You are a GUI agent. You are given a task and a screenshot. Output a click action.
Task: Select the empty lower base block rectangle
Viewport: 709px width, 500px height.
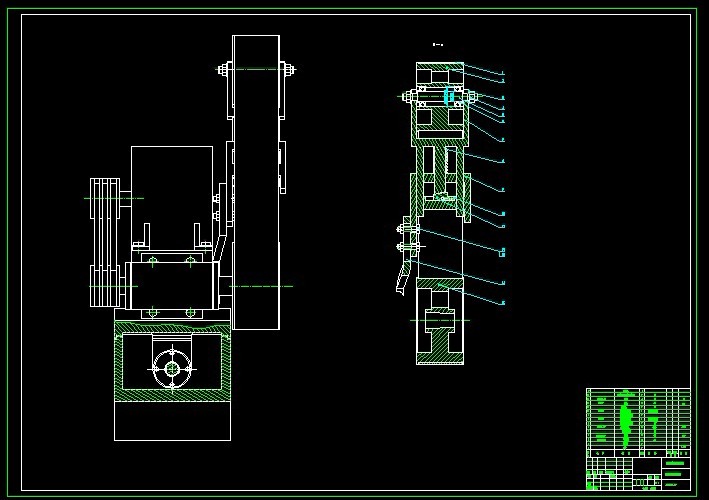tap(172, 421)
